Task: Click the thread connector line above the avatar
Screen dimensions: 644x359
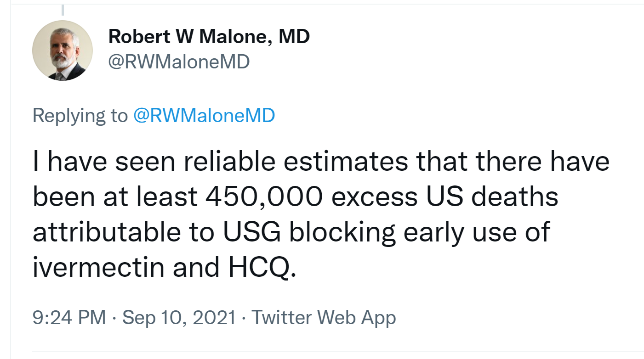Action: pos(63,10)
